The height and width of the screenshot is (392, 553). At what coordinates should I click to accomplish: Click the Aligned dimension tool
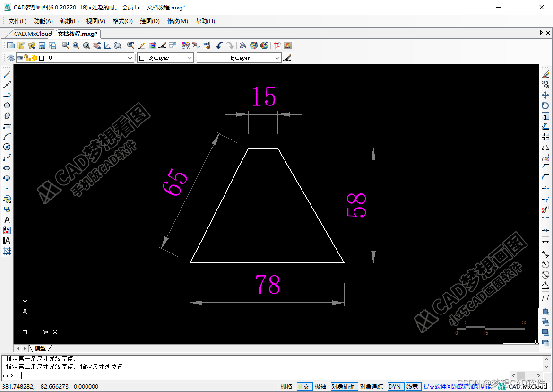tap(545, 253)
